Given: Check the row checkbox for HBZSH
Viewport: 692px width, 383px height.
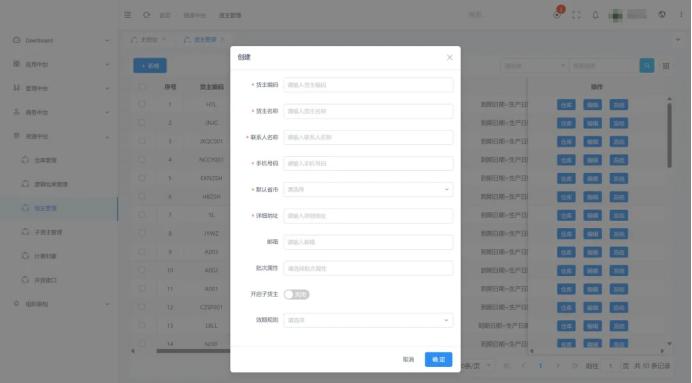Looking at the screenshot, I should [142, 196].
